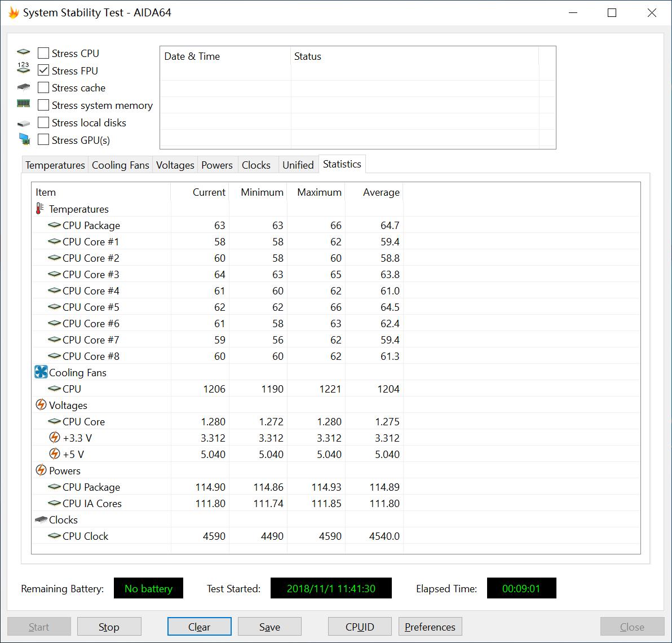
Task: Click the Elapsed Time display field
Action: pyautogui.click(x=521, y=588)
